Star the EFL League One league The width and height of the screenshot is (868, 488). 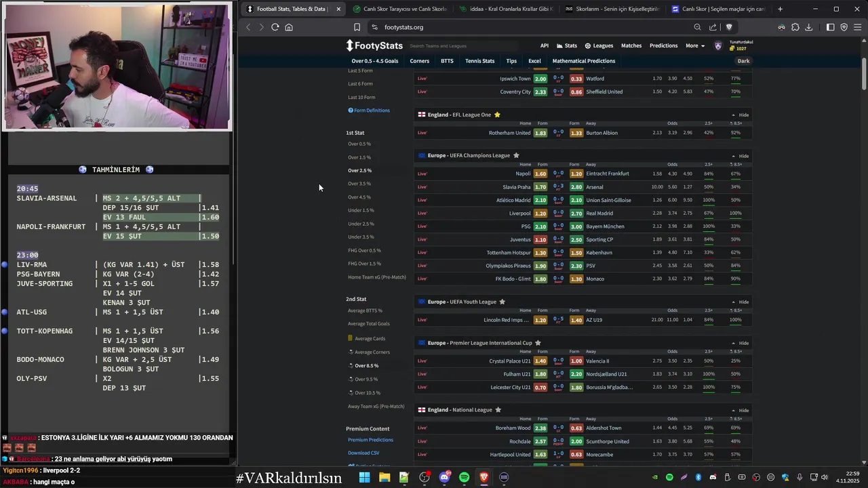497,115
